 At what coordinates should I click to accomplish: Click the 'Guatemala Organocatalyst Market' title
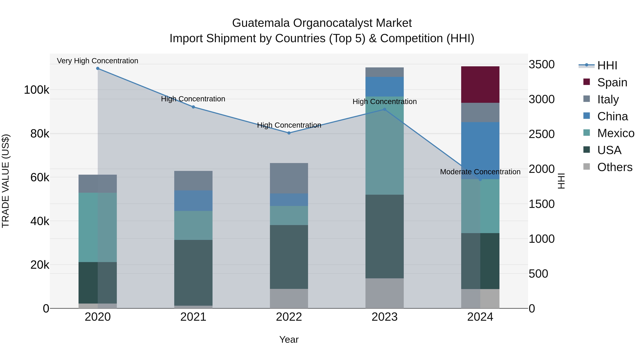click(322, 23)
